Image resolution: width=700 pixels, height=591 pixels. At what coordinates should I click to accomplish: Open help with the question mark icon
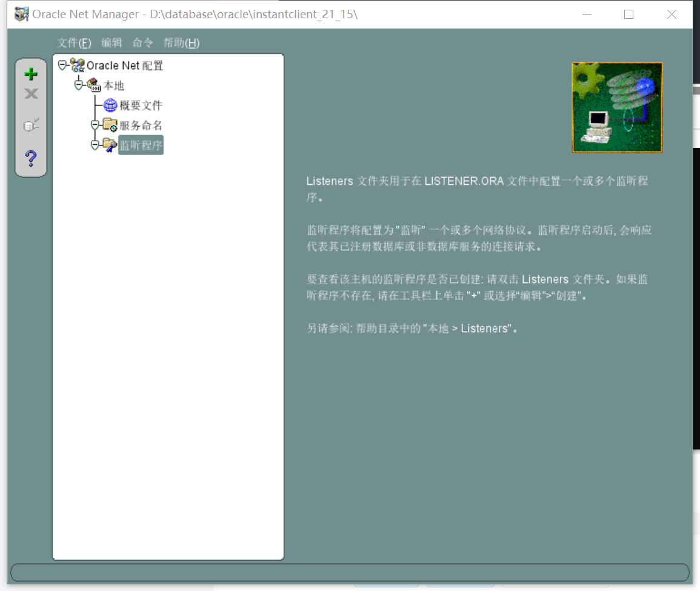(31, 158)
